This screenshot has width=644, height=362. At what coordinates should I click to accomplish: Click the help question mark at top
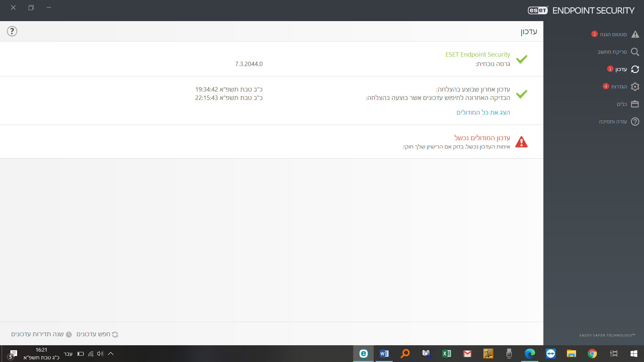click(12, 31)
